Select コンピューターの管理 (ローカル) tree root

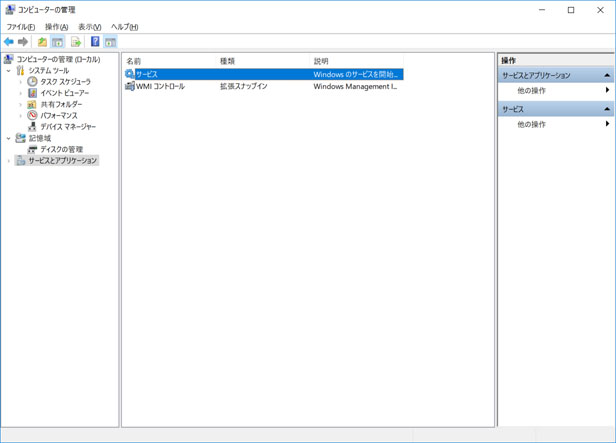[x=58, y=59]
